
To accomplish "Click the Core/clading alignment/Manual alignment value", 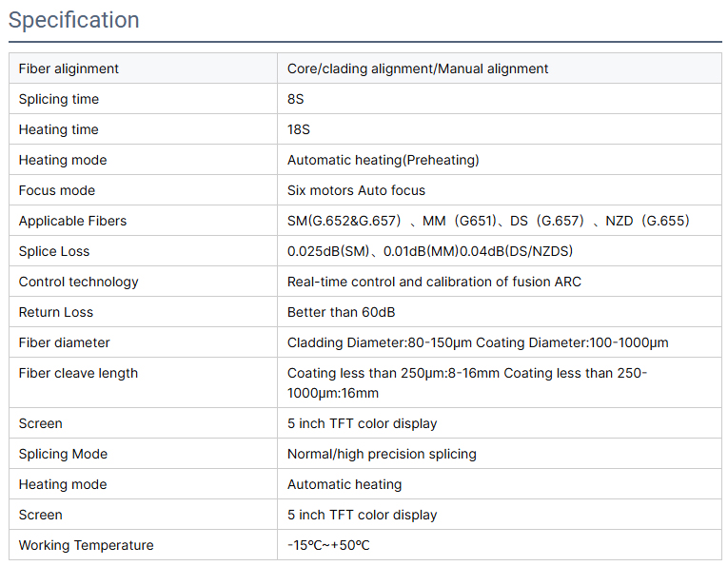I will pyautogui.click(x=418, y=68).
